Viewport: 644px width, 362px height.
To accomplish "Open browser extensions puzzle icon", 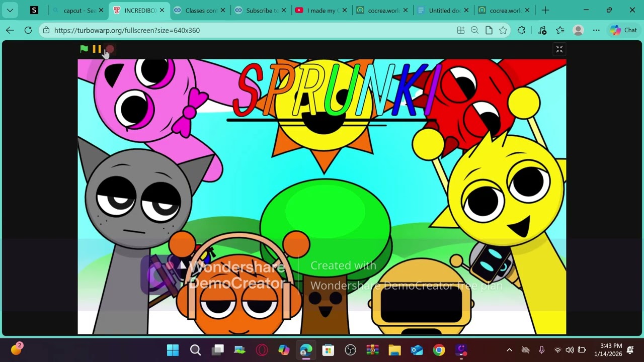I will coord(521,30).
